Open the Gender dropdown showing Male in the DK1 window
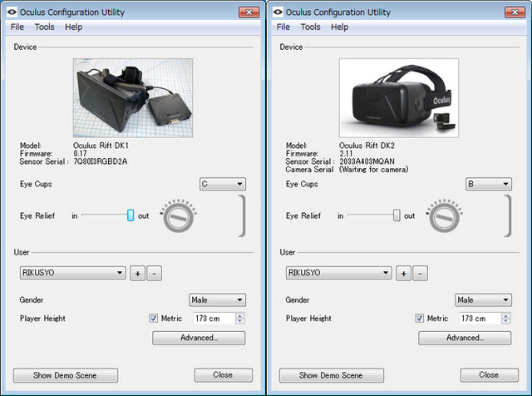532x396 pixels. click(x=217, y=299)
